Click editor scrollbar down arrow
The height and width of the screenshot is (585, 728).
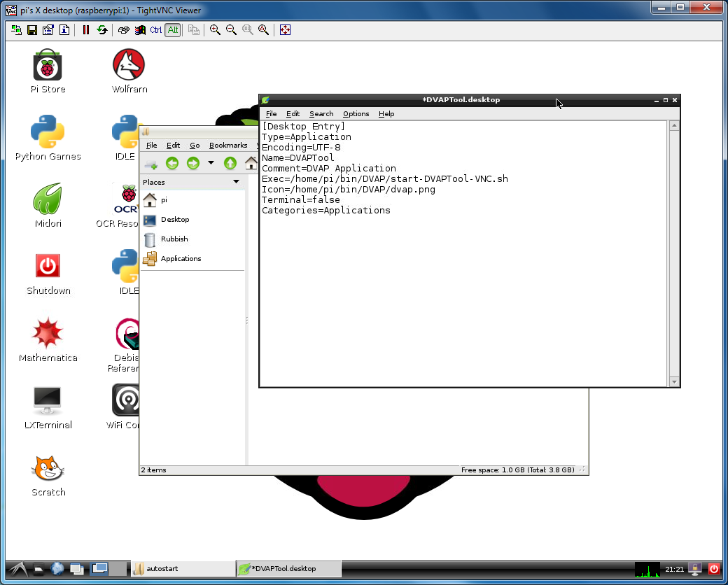click(x=674, y=381)
